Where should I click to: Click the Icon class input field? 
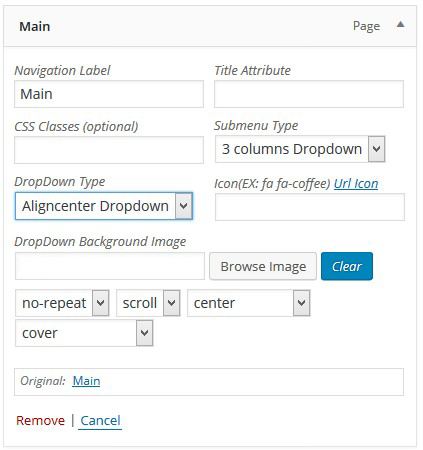coord(310,207)
